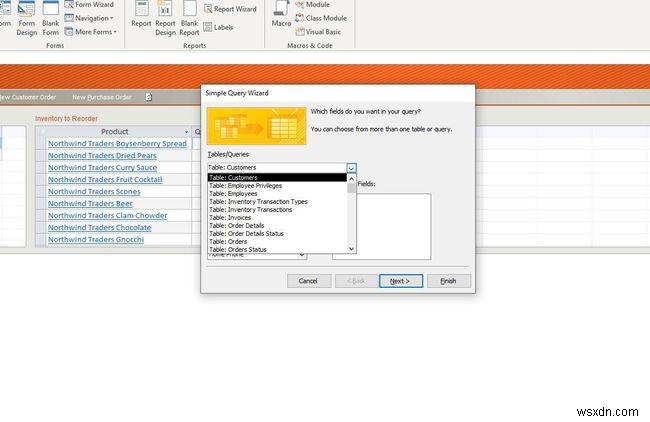Viewport: 650px width, 422px height.
Task: Expand the More Forms menu
Action: 91,32
